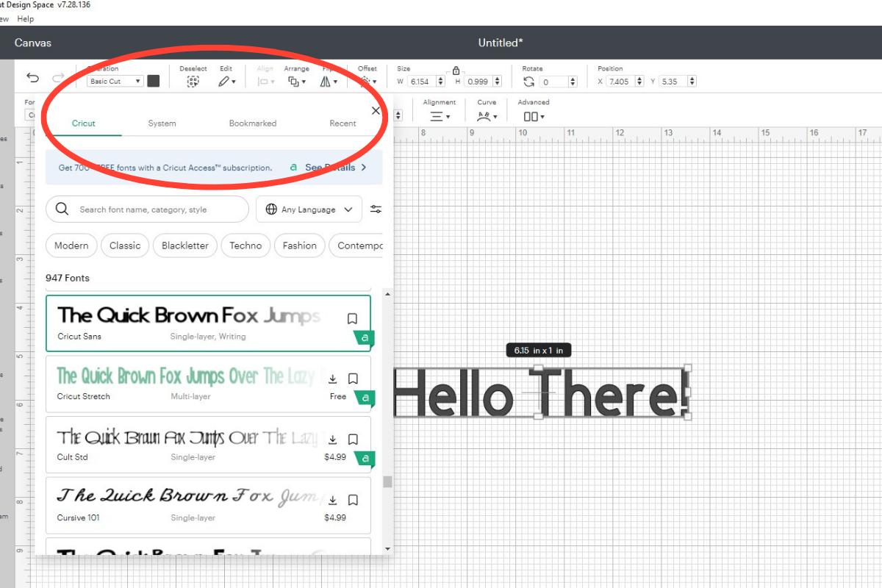The height and width of the screenshot is (588, 882).
Task: Switch to the Bookmarked fonts tab
Action: (x=253, y=123)
